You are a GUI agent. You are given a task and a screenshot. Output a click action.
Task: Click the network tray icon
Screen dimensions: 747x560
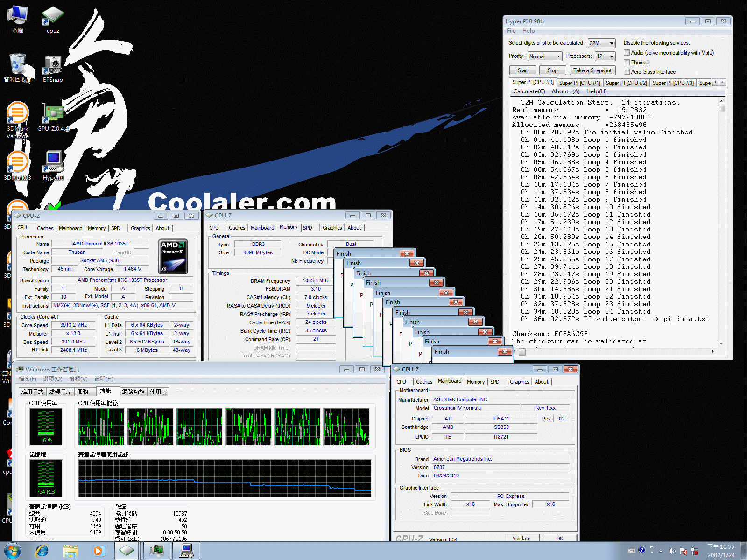tap(695, 551)
